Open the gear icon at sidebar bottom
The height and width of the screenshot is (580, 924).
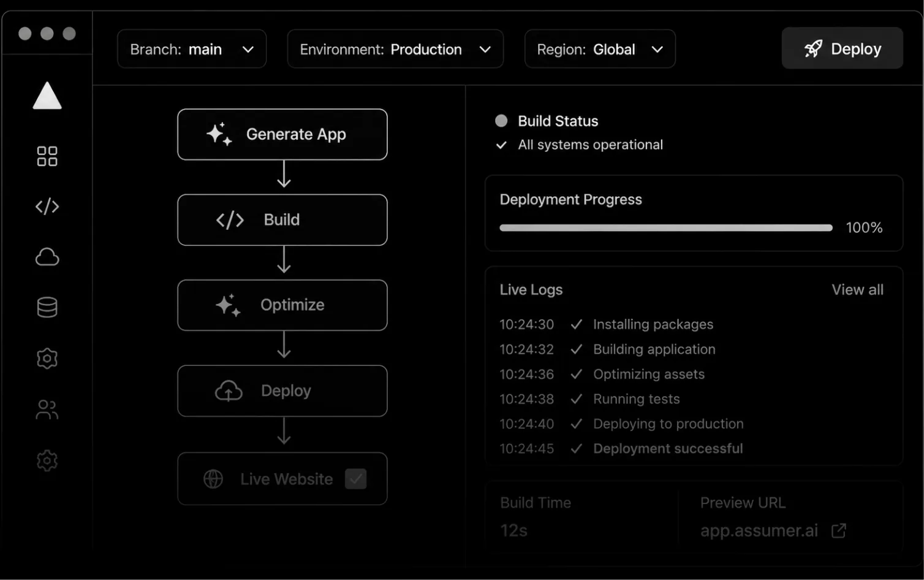click(47, 460)
